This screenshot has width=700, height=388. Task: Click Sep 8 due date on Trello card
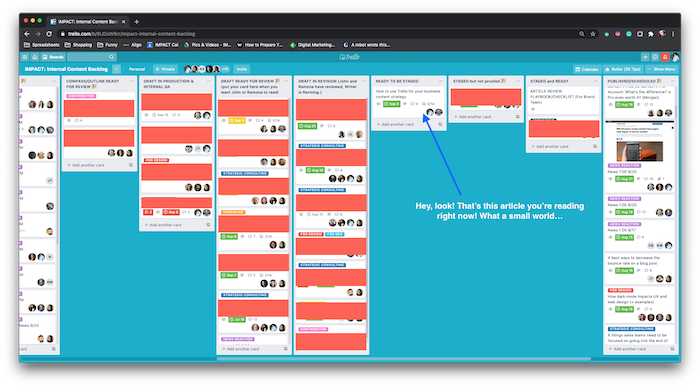[x=392, y=104]
